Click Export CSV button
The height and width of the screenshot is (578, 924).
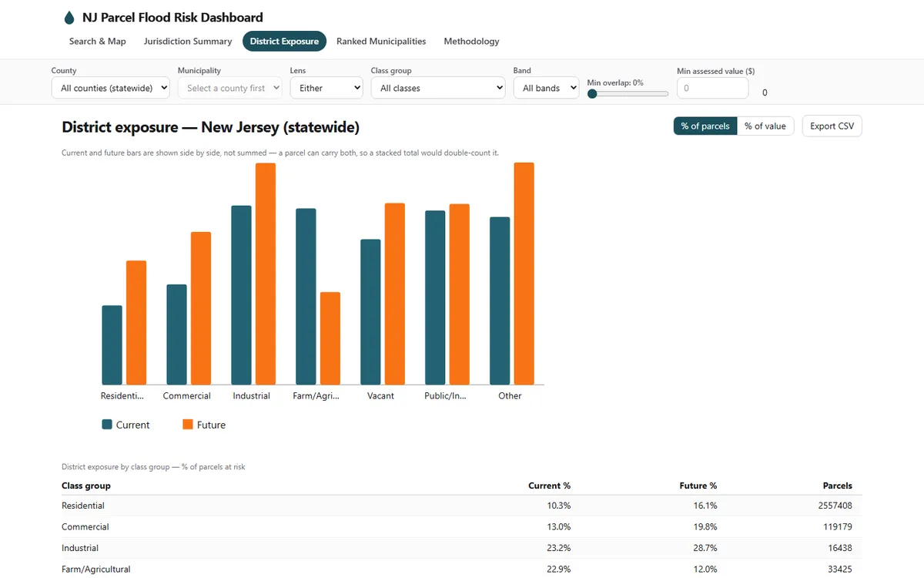[832, 126]
